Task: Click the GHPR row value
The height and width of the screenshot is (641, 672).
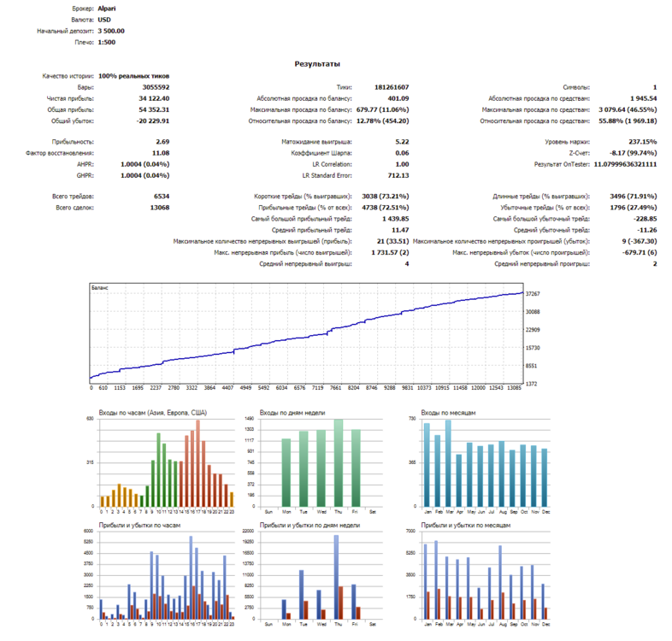Action: tap(144, 175)
